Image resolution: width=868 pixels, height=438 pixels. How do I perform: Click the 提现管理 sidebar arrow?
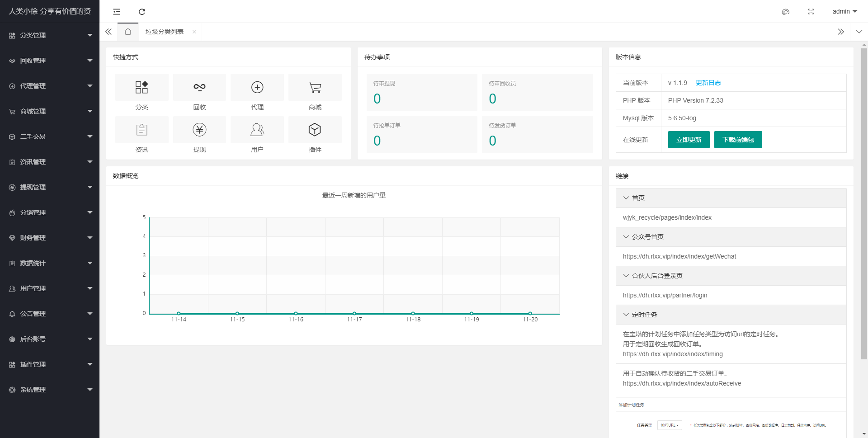pyautogui.click(x=90, y=187)
